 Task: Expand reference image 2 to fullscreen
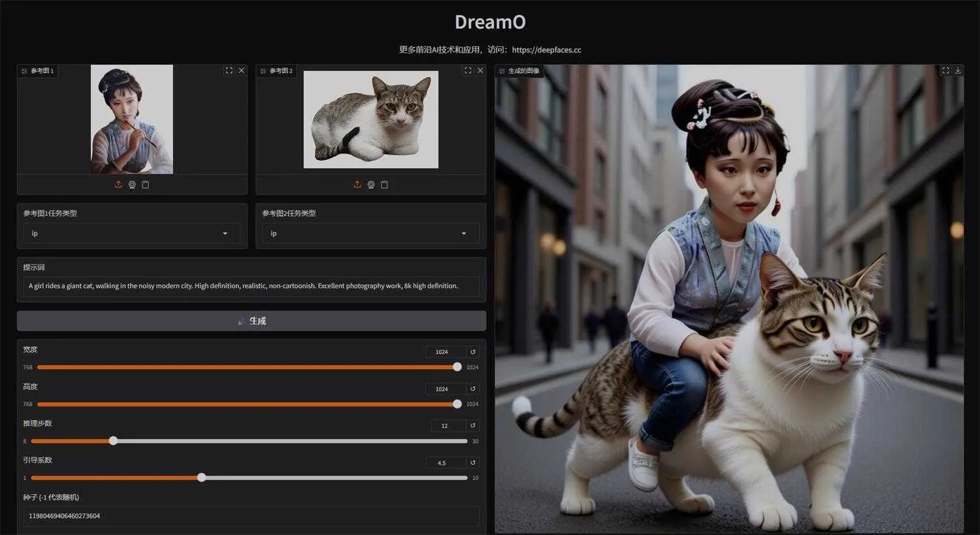pyautogui.click(x=468, y=71)
